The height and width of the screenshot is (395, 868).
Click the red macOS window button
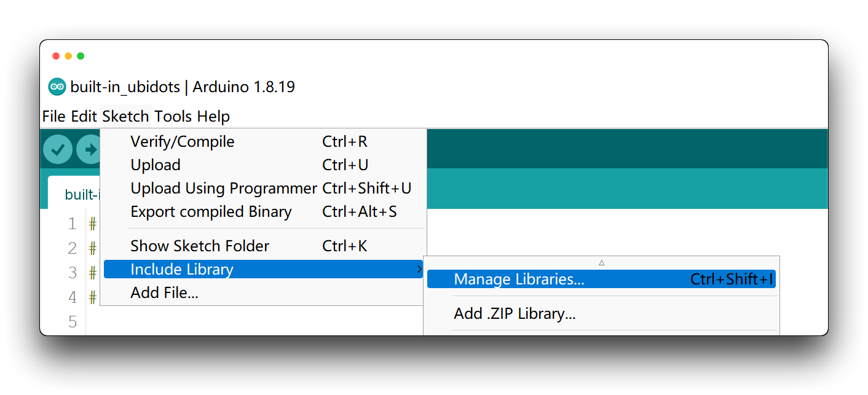pos(56,56)
